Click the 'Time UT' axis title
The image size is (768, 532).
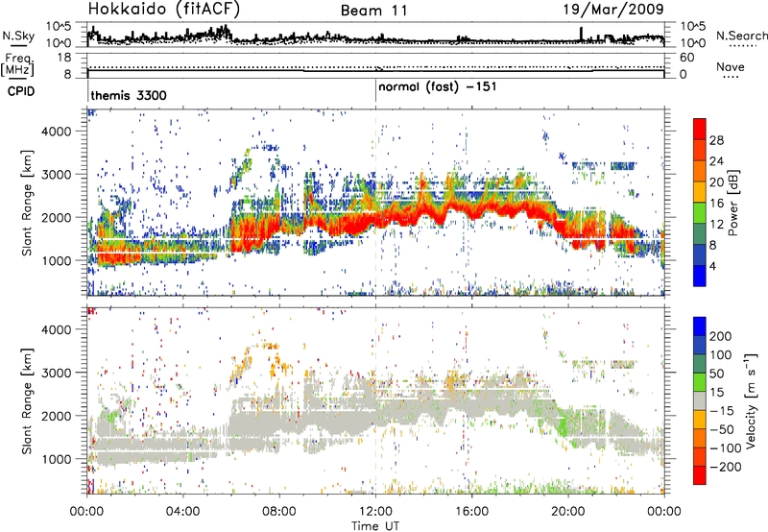[x=375, y=526]
